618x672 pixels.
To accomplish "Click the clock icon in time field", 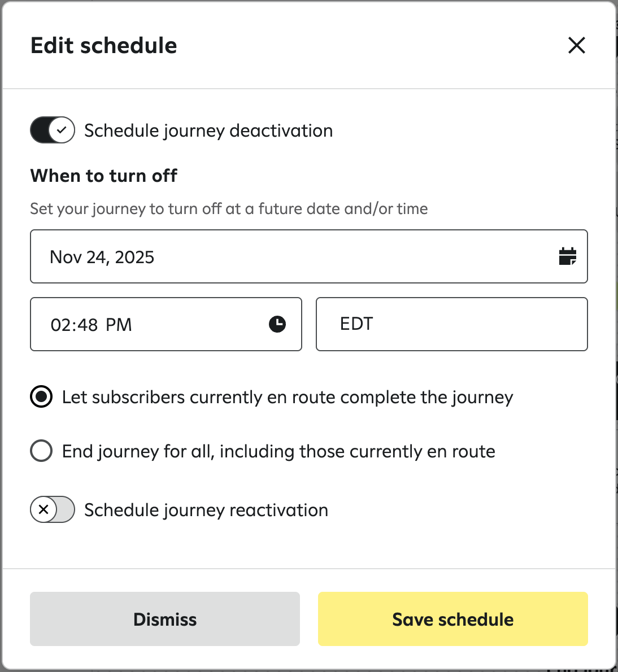I will click(277, 324).
